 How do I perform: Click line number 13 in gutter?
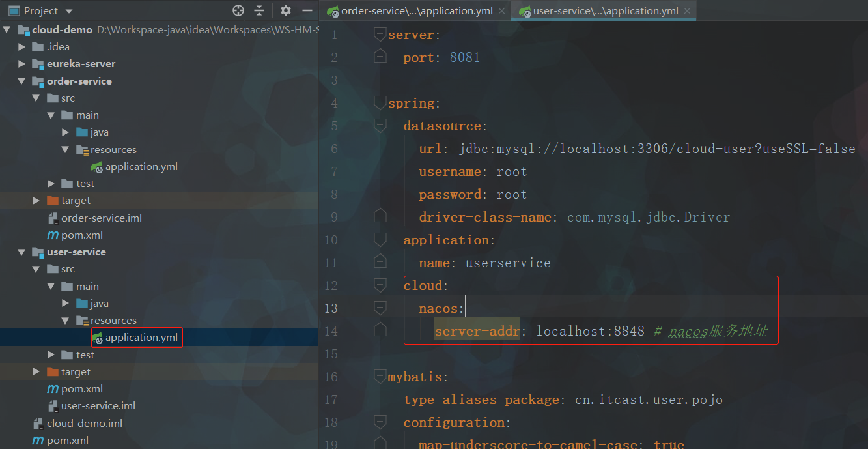[x=331, y=308]
